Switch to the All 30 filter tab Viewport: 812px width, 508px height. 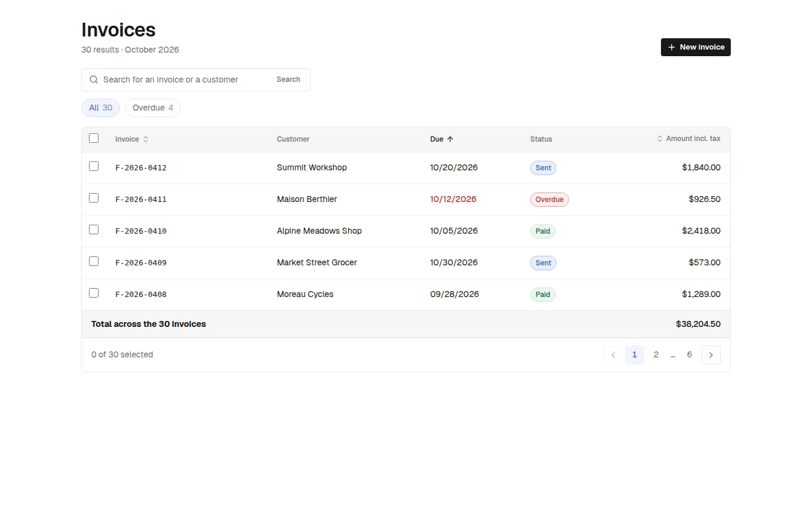[x=100, y=108]
